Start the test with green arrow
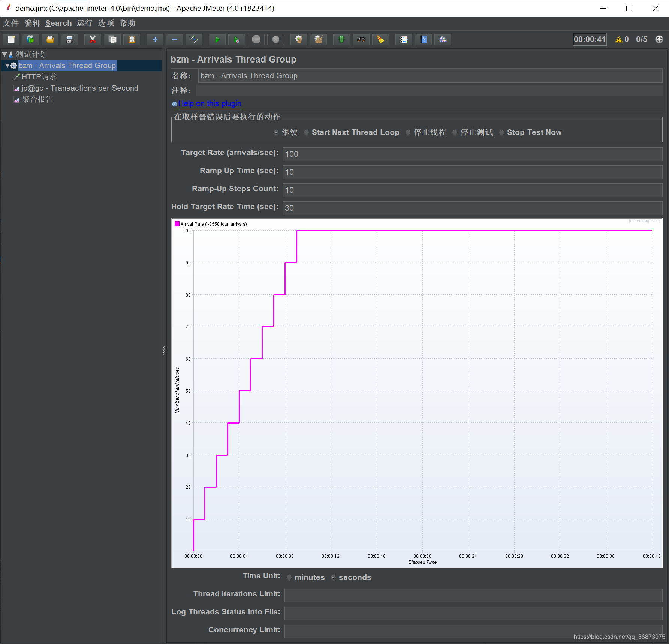This screenshot has width=669, height=644. pos(217,39)
